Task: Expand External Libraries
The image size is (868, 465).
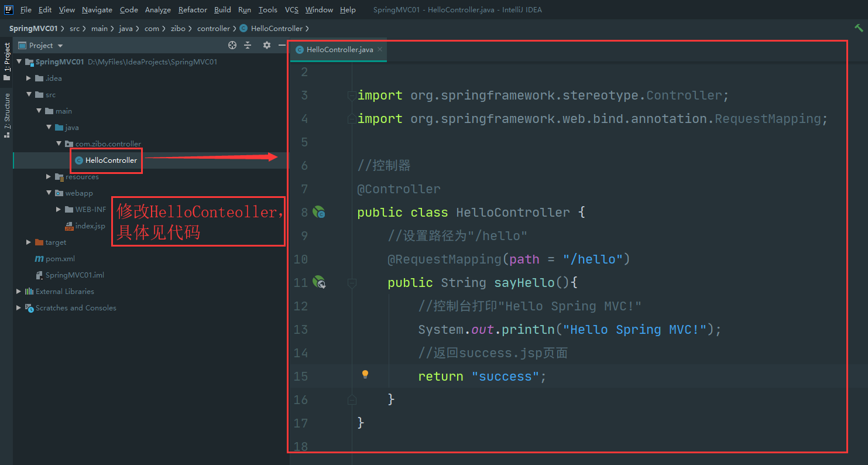Action: pos(19,291)
